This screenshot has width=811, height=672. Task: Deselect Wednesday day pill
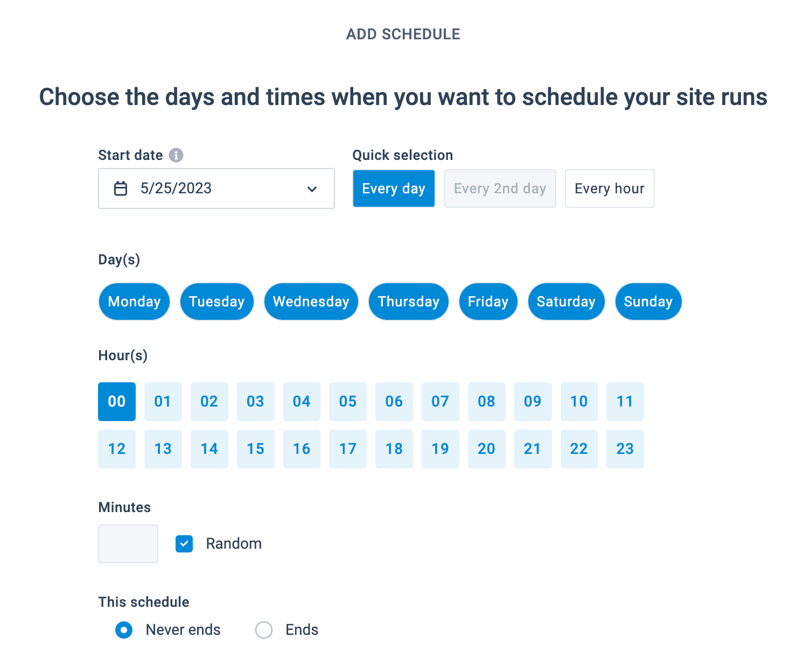click(311, 302)
